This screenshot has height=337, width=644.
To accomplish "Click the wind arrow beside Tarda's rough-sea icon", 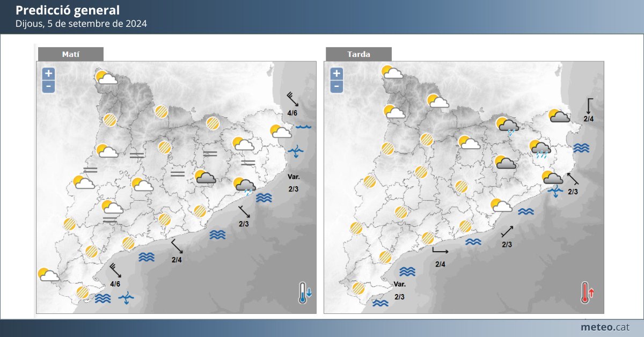I will [573, 180].
